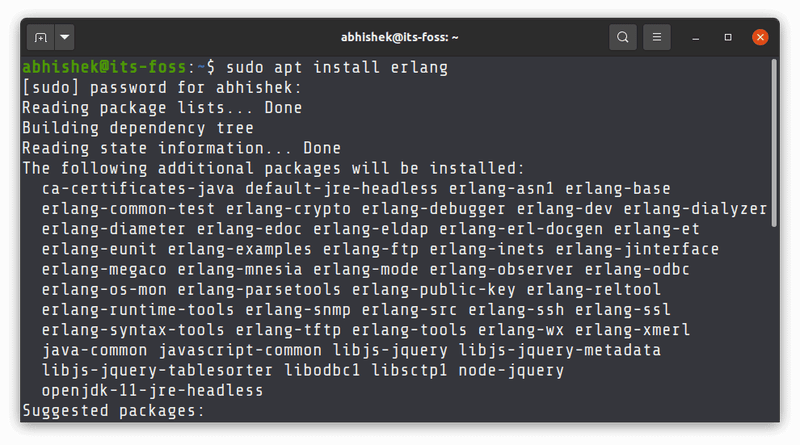The height and width of the screenshot is (445, 800).
Task: Maximize the terminal window
Action: (728, 38)
